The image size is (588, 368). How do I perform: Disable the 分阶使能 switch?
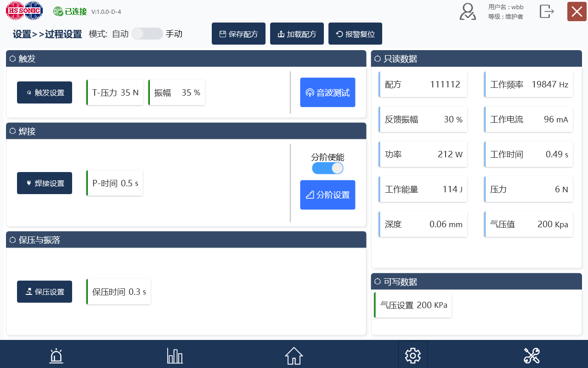pos(328,168)
